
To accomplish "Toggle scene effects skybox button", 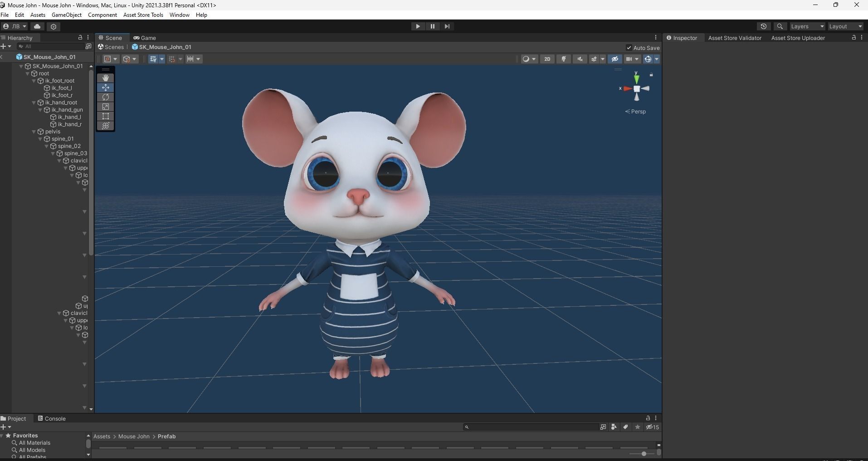I will (594, 59).
